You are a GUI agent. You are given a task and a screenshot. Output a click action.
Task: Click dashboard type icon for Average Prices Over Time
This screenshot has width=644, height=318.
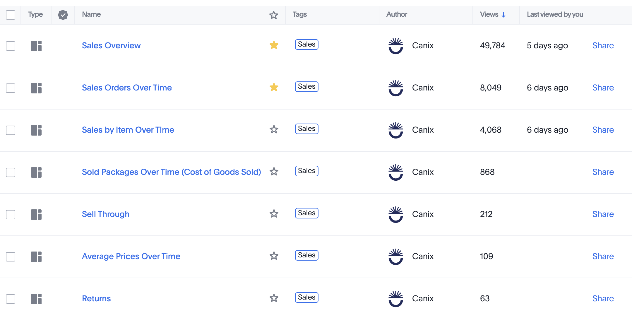click(x=36, y=257)
